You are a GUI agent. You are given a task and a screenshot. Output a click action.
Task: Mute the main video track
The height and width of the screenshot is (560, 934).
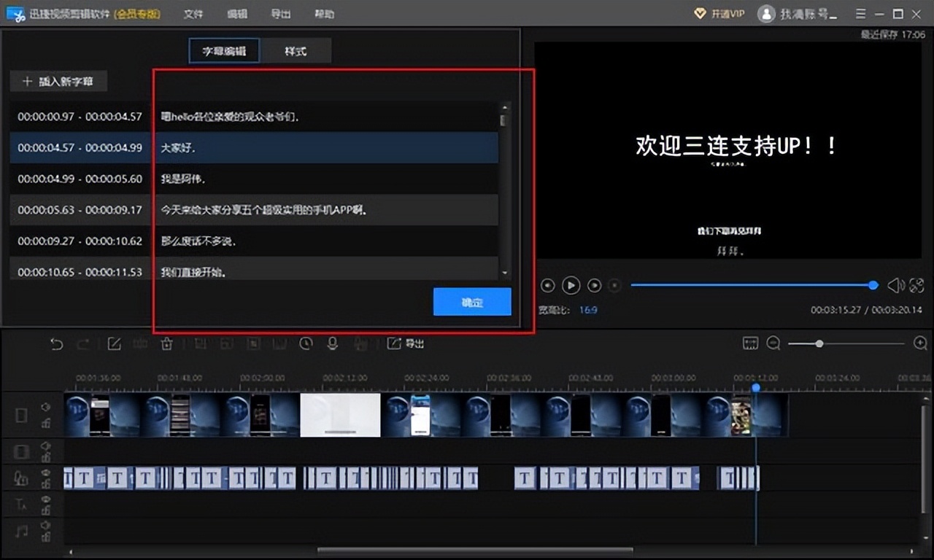pyautogui.click(x=45, y=408)
